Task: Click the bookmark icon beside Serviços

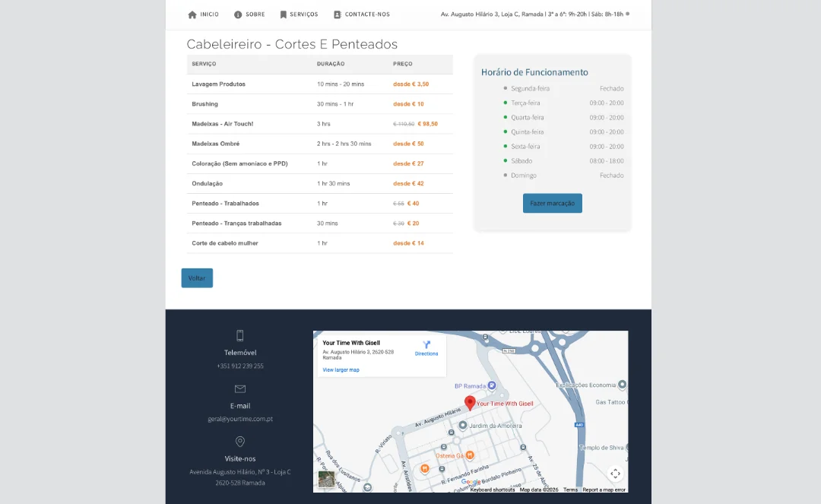Action: click(x=284, y=14)
